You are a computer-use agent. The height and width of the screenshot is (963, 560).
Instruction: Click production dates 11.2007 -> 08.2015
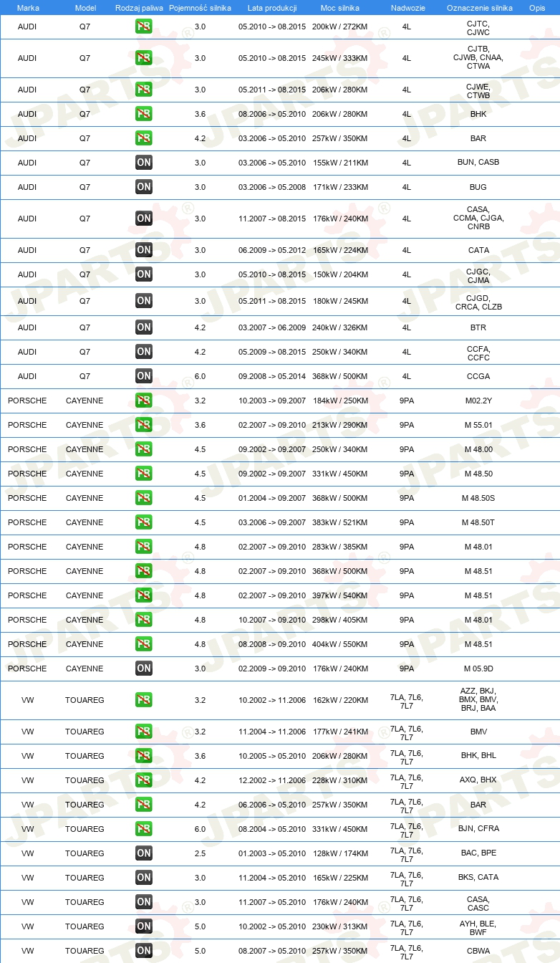pos(272,219)
